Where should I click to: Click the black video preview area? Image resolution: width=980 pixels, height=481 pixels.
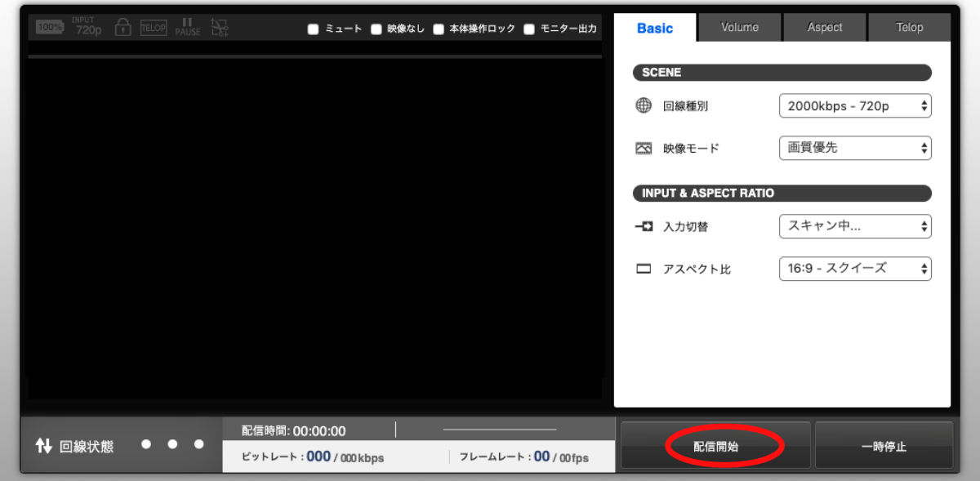(x=314, y=220)
